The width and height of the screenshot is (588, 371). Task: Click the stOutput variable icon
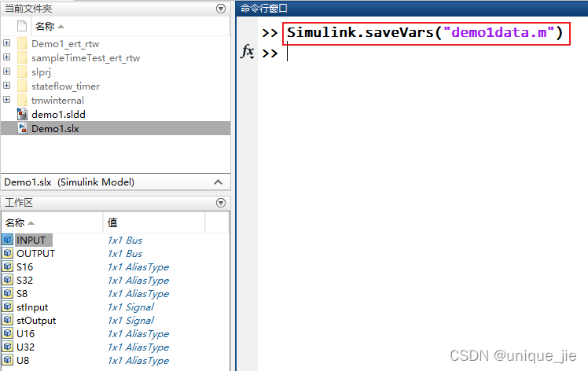(x=8, y=320)
